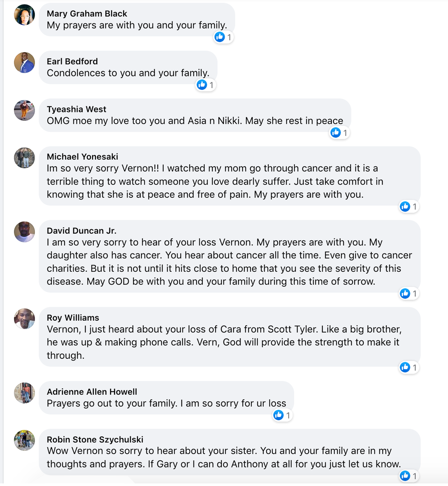Click the Robin Stone Szychulski name link
Screen dimensions: 448x486
pos(95,439)
